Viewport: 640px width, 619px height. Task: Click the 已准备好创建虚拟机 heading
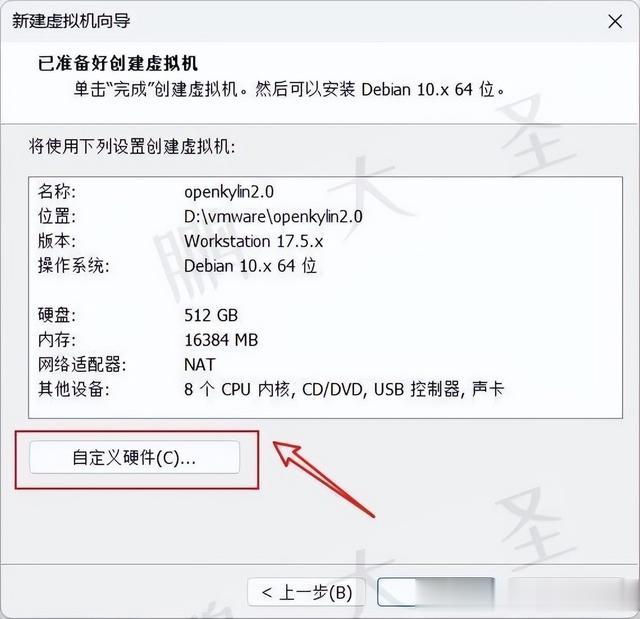[118, 63]
